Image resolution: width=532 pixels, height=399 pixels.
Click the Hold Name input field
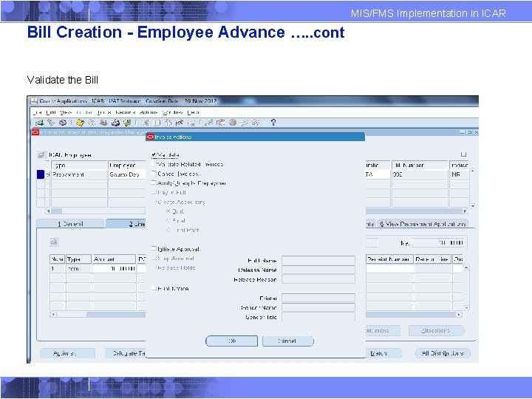[x=318, y=260]
